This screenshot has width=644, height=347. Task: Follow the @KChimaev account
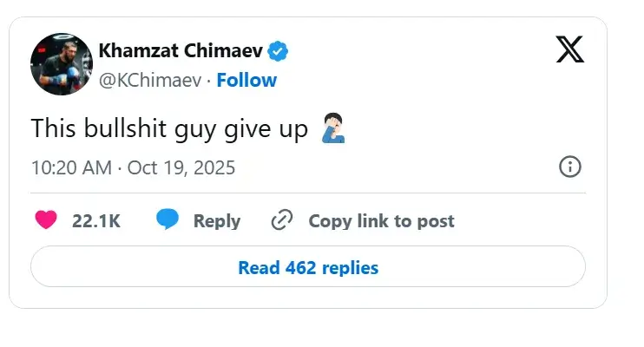click(x=246, y=80)
